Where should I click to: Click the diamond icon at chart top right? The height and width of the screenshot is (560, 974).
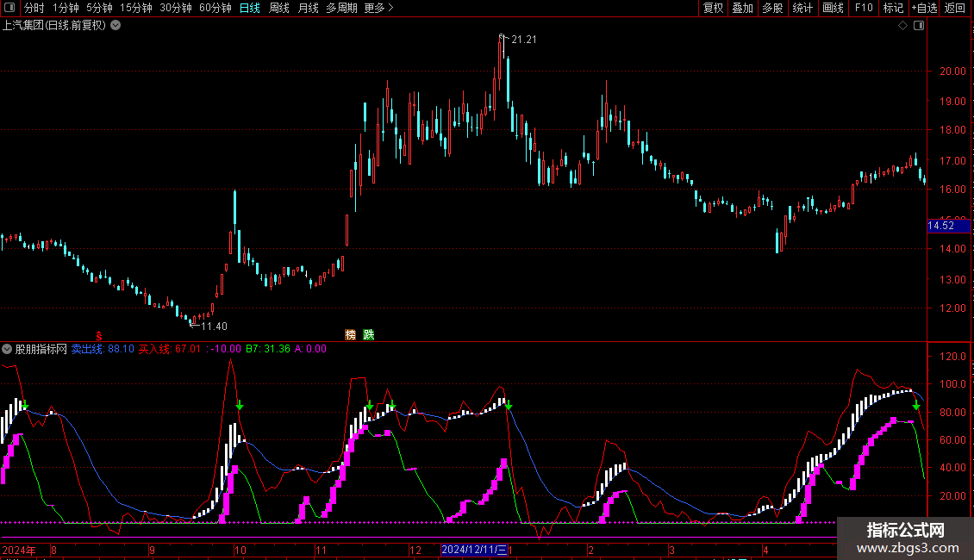902,26
